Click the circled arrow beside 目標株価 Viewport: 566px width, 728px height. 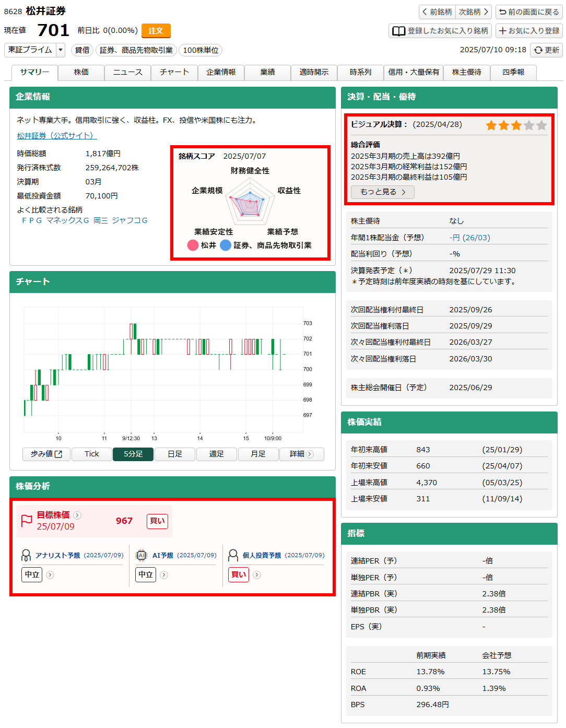point(77,515)
